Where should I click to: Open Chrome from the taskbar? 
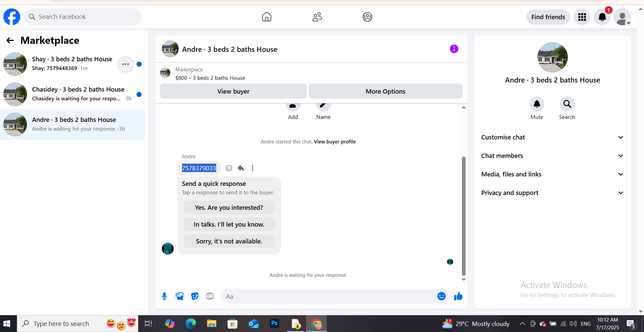tap(316, 324)
